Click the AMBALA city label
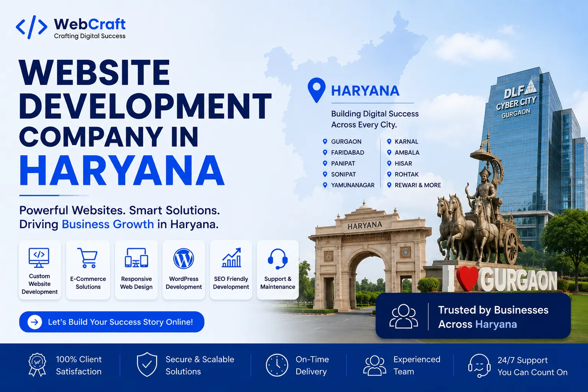The image size is (588, 392). coord(407,152)
